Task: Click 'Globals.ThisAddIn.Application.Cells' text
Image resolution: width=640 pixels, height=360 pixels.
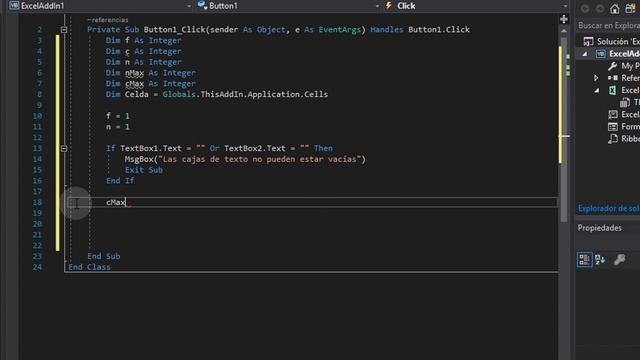Action: (x=245, y=95)
